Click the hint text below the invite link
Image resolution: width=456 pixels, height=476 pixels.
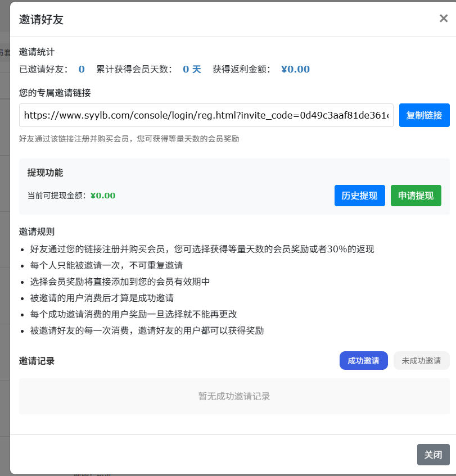(x=129, y=138)
